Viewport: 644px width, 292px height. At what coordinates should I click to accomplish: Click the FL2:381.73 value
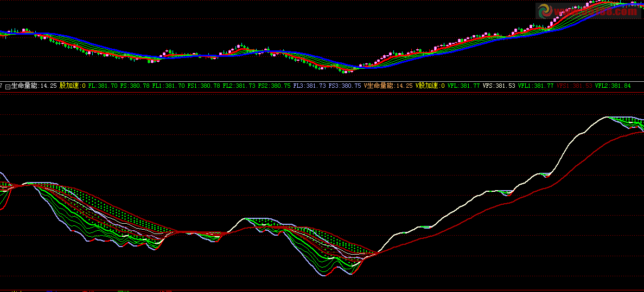239,86
